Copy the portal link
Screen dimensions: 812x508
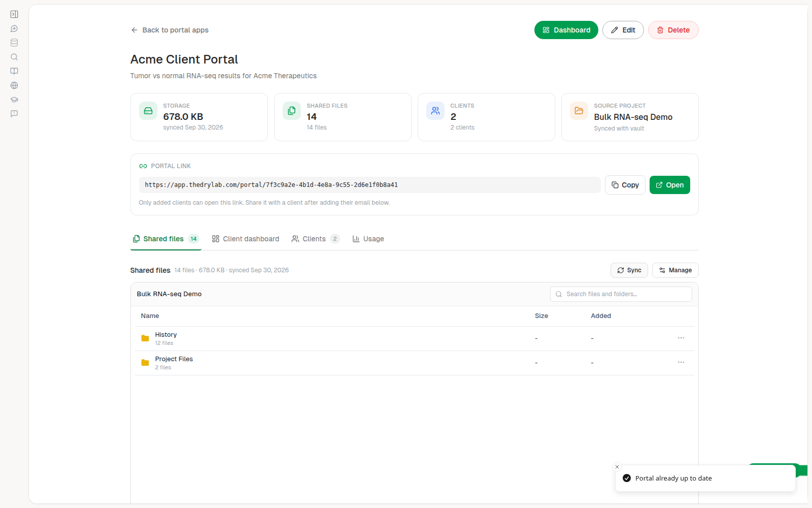tap(625, 185)
